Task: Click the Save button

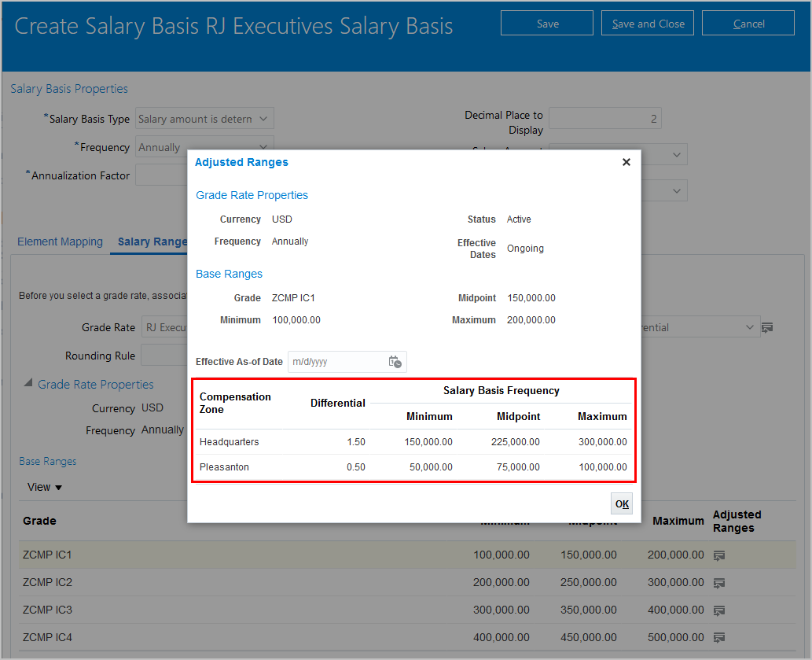Action: coord(547,24)
